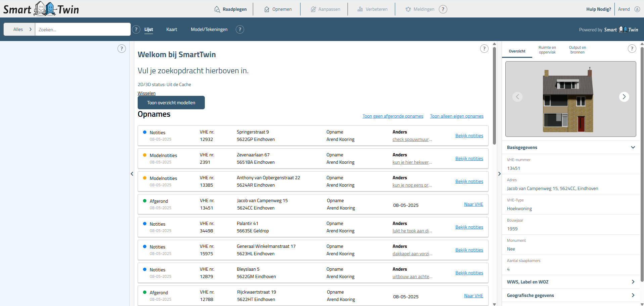Click help icon in the Overzicht panel
The image size is (644, 306).
click(632, 49)
